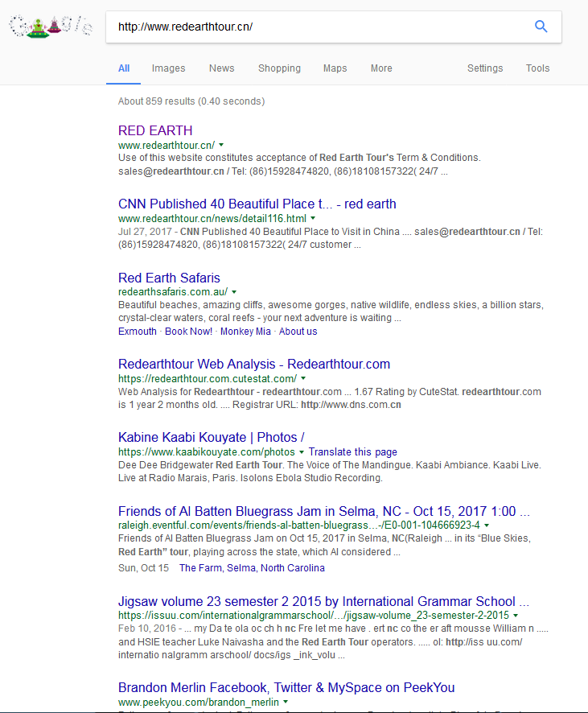The image size is (588, 713).
Task: Expand the More search menu
Action: coord(381,68)
